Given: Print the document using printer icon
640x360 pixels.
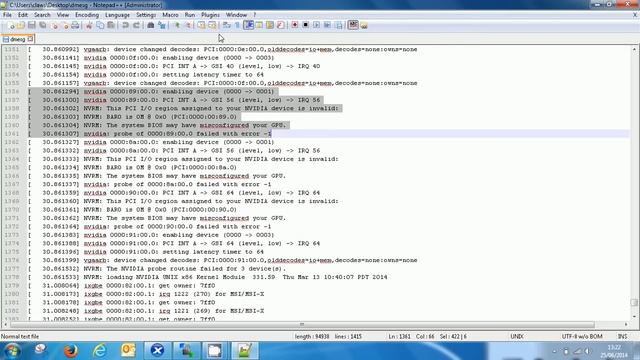Looking at the screenshot, I should click(x=75, y=25).
